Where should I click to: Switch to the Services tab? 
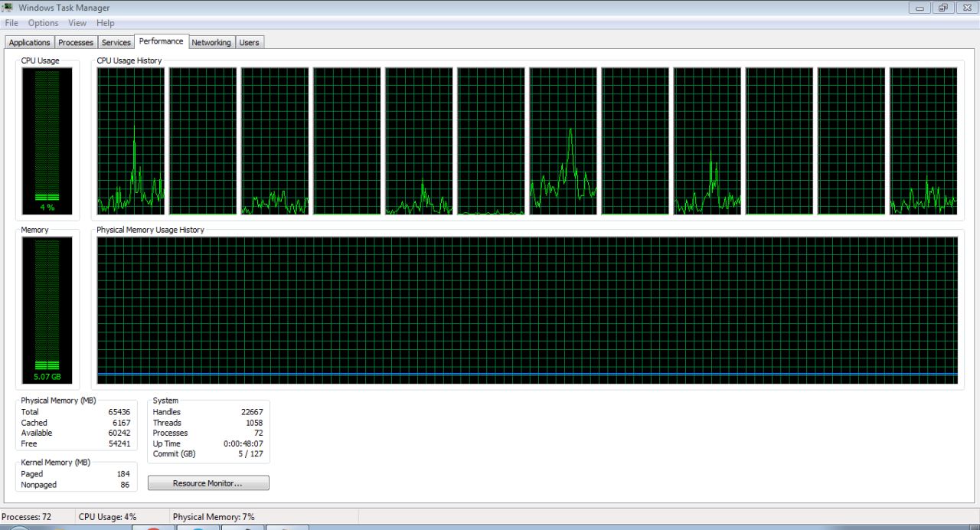(x=116, y=43)
